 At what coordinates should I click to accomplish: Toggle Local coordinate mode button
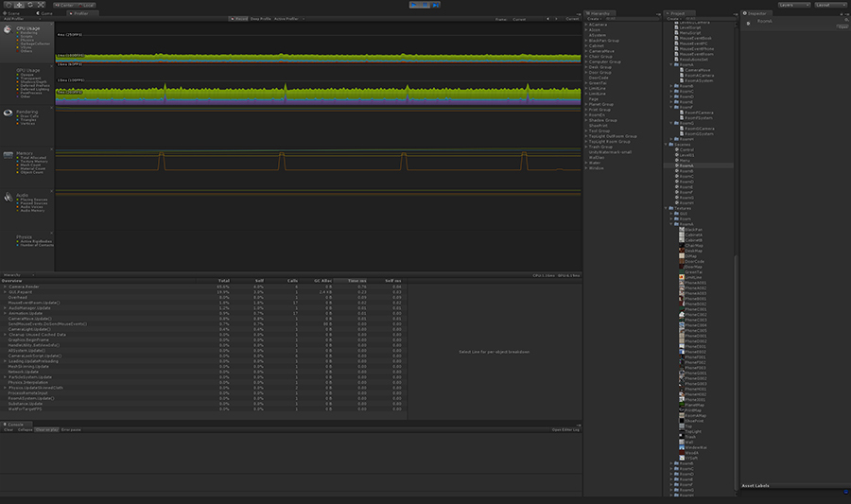86,5
